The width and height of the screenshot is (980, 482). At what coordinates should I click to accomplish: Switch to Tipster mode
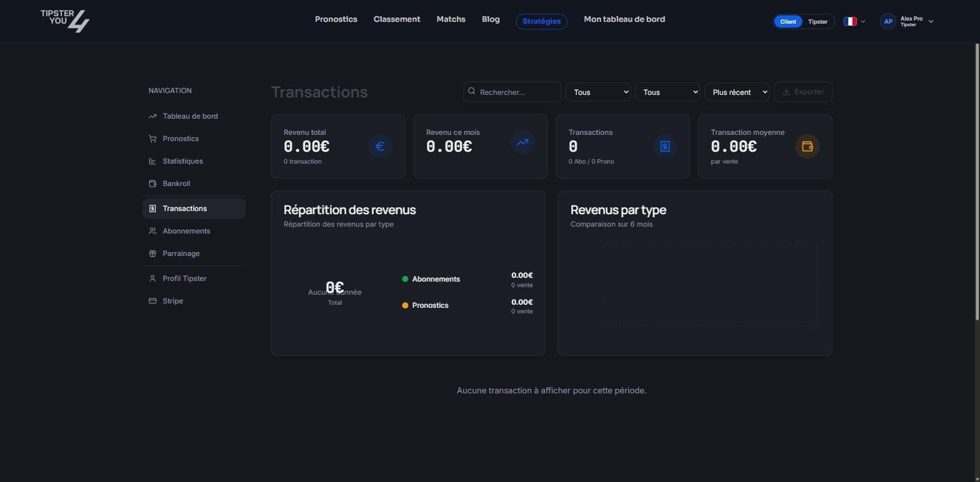pos(817,21)
